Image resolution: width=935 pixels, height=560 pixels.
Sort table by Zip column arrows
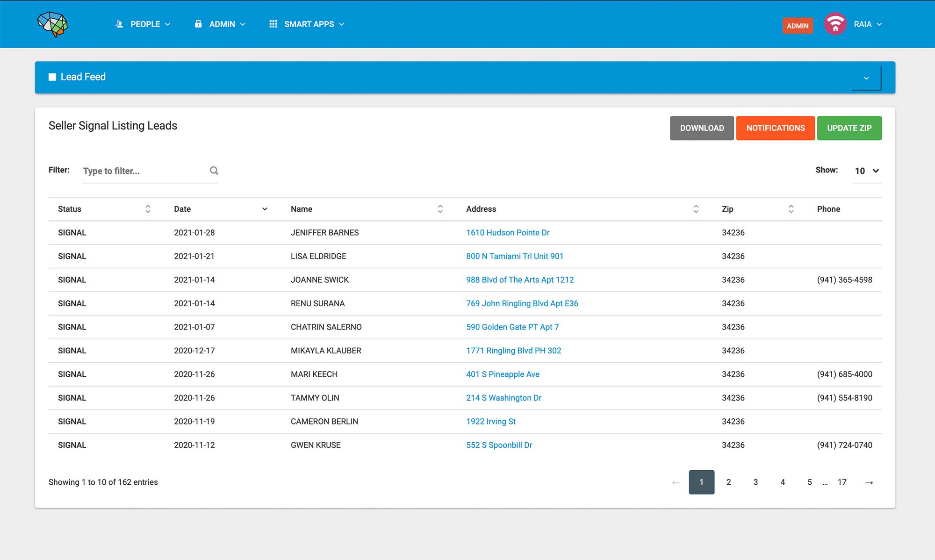791,209
